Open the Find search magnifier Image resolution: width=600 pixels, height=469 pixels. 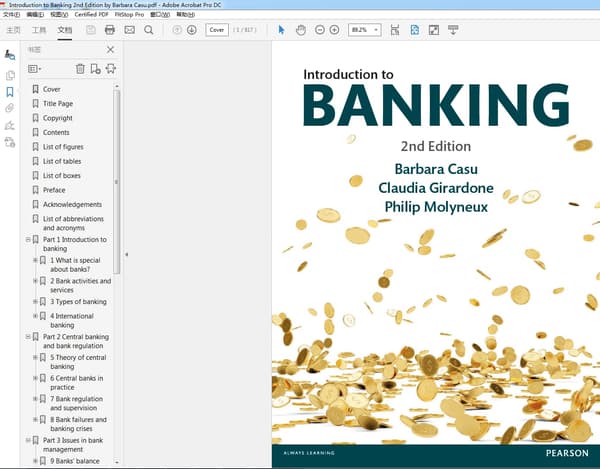click(x=149, y=30)
